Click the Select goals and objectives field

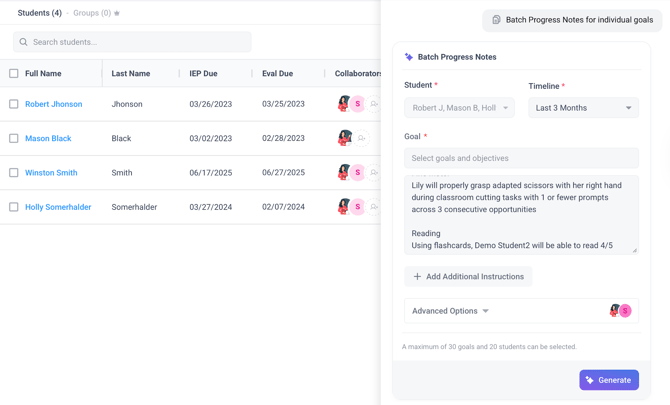coord(521,158)
